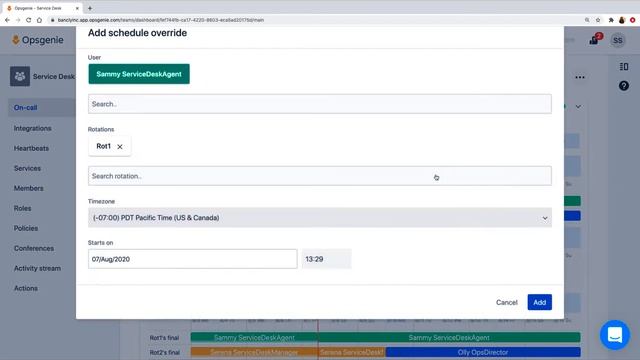Viewport: 640px width, 360px height.
Task: Open Conferences in sidebar
Action: 34,248
